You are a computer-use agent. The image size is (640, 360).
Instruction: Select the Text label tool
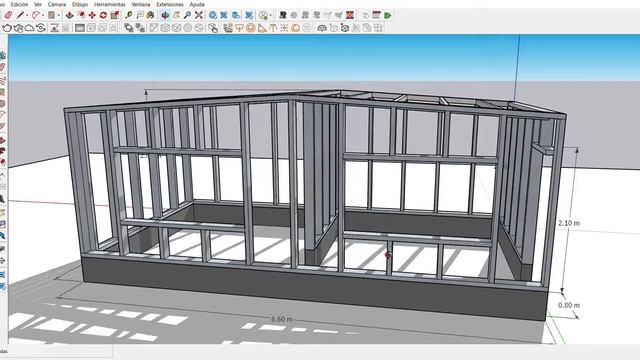pyautogui.click(x=140, y=16)
